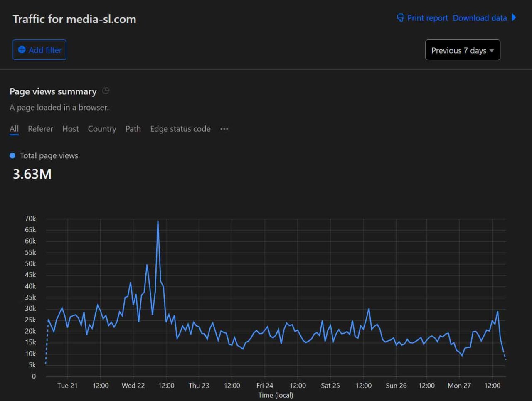Open the Host tab
The image size is (532, 401).
70,129
